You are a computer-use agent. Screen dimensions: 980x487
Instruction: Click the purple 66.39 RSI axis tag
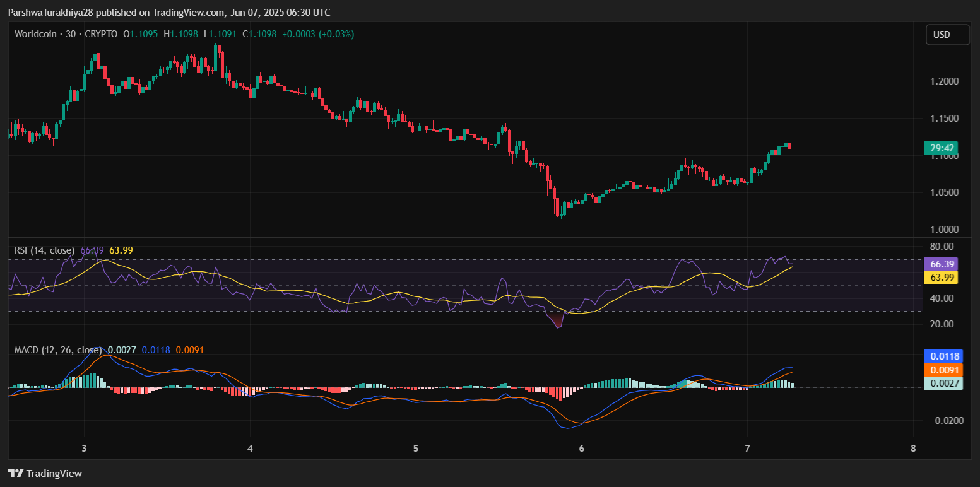click(x=940, y=264)
